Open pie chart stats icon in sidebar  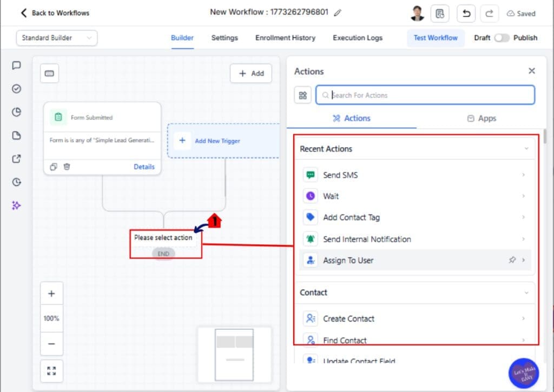[16, 112]
